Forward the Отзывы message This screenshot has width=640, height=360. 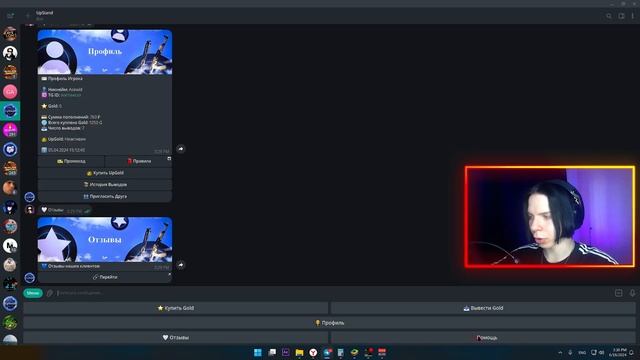[x=180, y=265]
